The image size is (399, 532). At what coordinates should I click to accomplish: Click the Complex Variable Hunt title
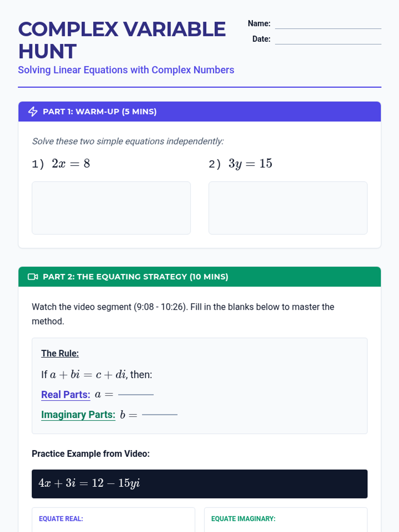pos(122,40)
